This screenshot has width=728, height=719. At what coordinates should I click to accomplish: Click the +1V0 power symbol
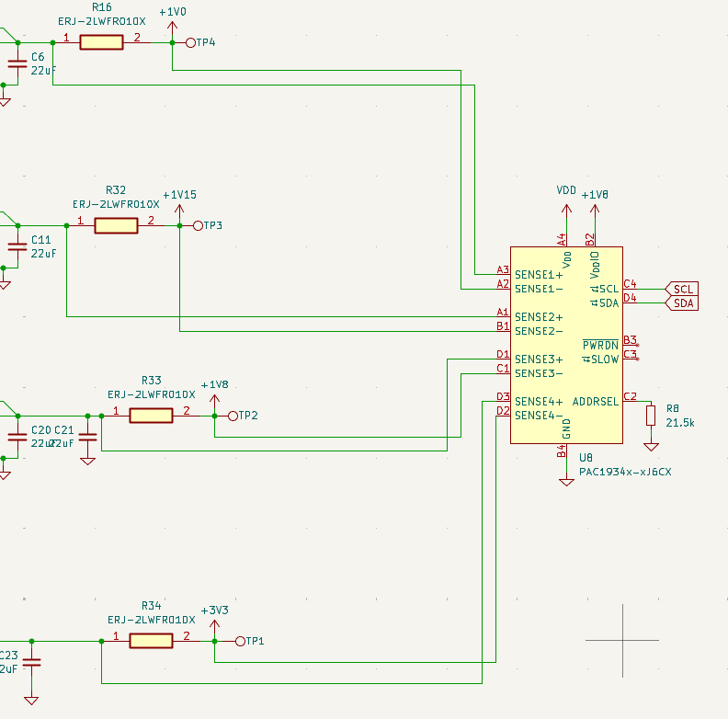(x=172, y=26)
